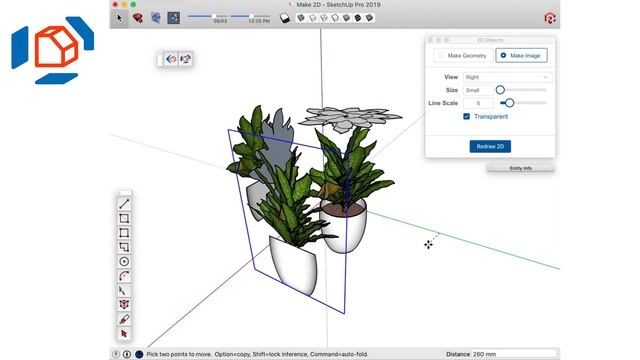Click the 2D Objects panel title bar
The height and width of the screenshot is (360, 640).
[x=490, y=40]
